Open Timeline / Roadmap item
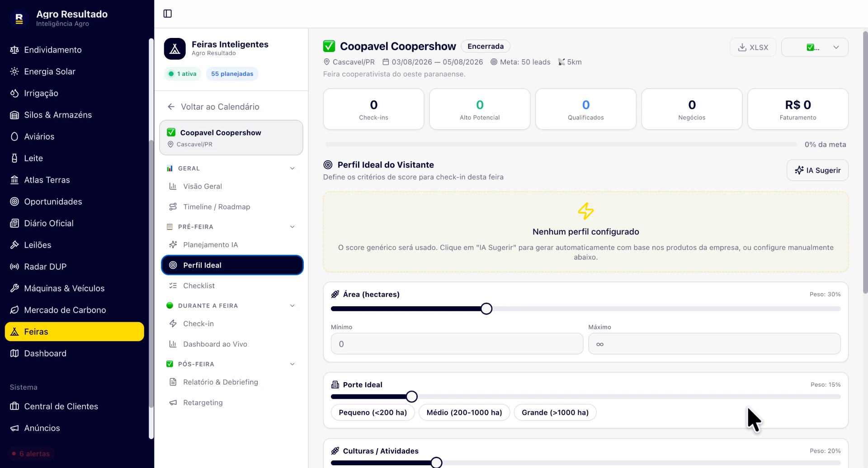Viewport: 868px width, 468px height. (232, 207)
